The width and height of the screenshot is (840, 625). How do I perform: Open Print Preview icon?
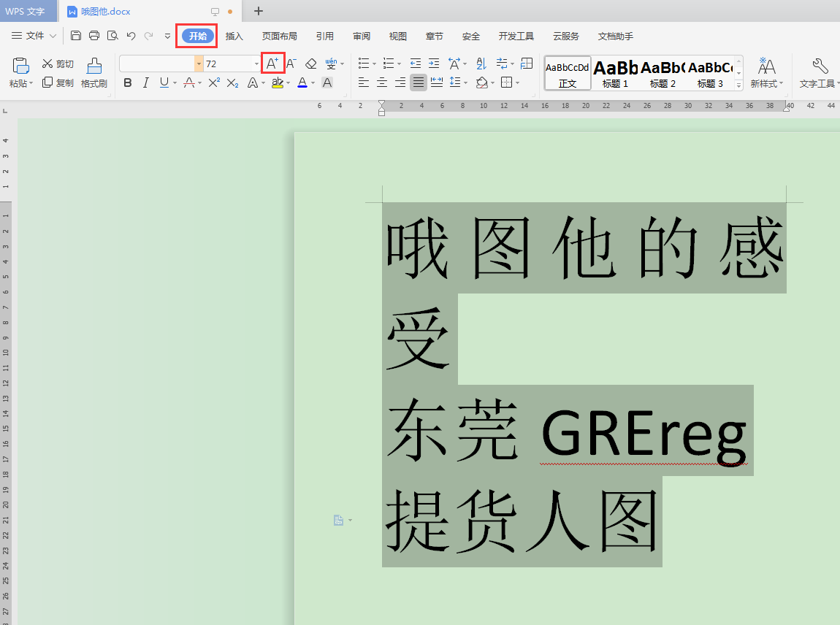[112, 36]
